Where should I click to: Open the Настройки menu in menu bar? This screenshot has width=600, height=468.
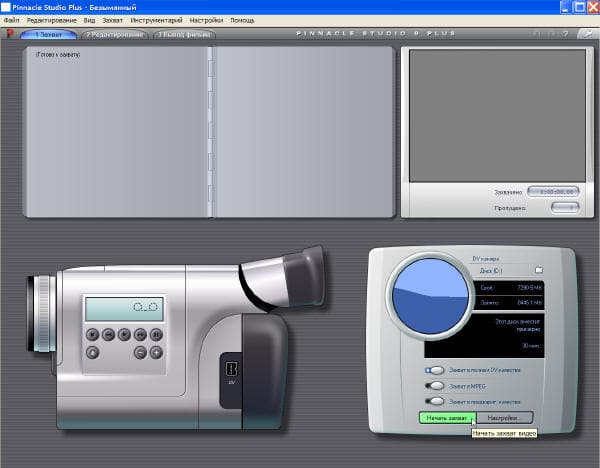(x=206, y=20)
